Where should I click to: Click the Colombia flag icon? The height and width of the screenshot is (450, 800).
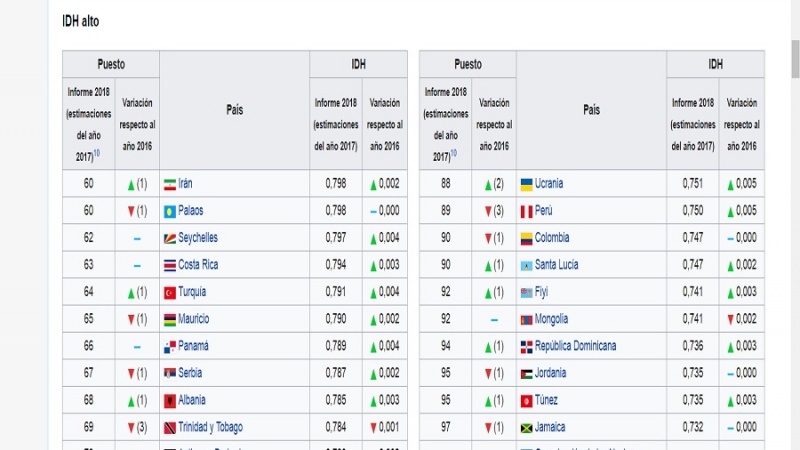pos(525,238)
